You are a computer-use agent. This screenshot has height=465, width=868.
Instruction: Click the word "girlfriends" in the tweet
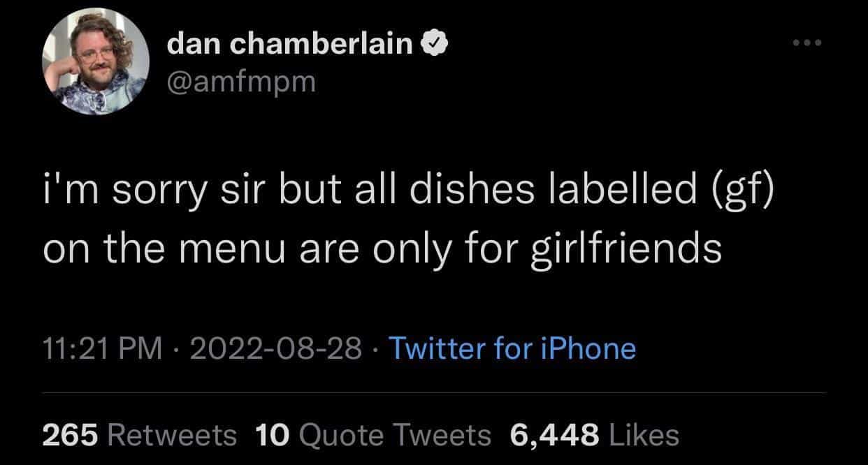tap(628, 248)
